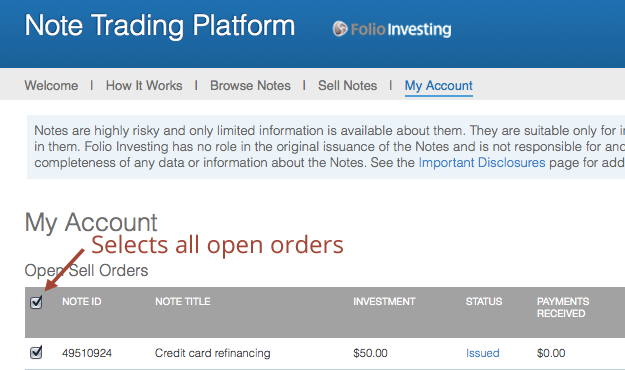This screenshot has width=625, height=370.
Task: Open the Important Disclosures link
Action: click(x=482, y=163)
